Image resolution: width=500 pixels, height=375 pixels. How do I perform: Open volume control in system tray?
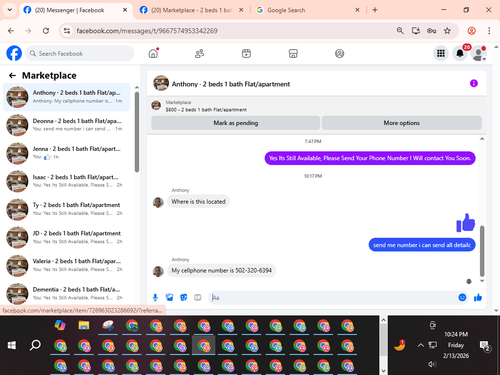tap(432, 364)
